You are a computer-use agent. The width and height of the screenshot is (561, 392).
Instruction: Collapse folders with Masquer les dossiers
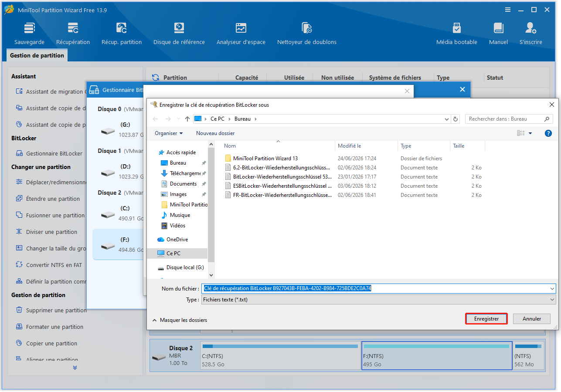tap(180, 320)
